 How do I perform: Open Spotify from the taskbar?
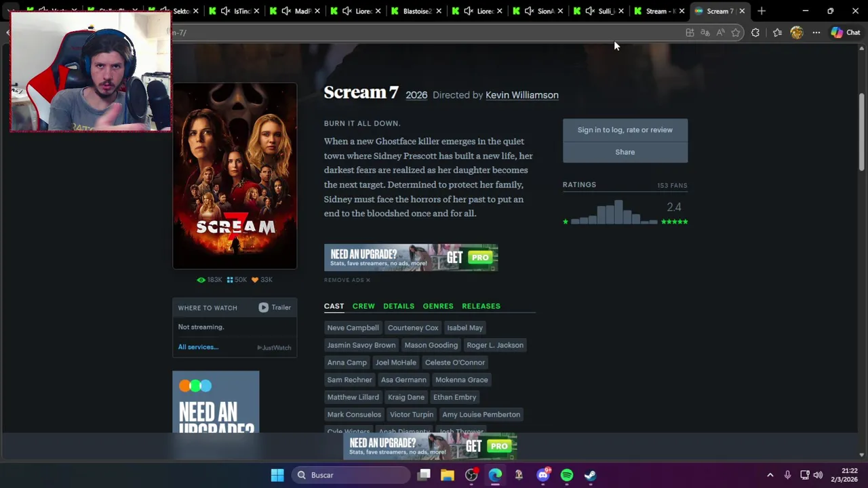(567, 475)
